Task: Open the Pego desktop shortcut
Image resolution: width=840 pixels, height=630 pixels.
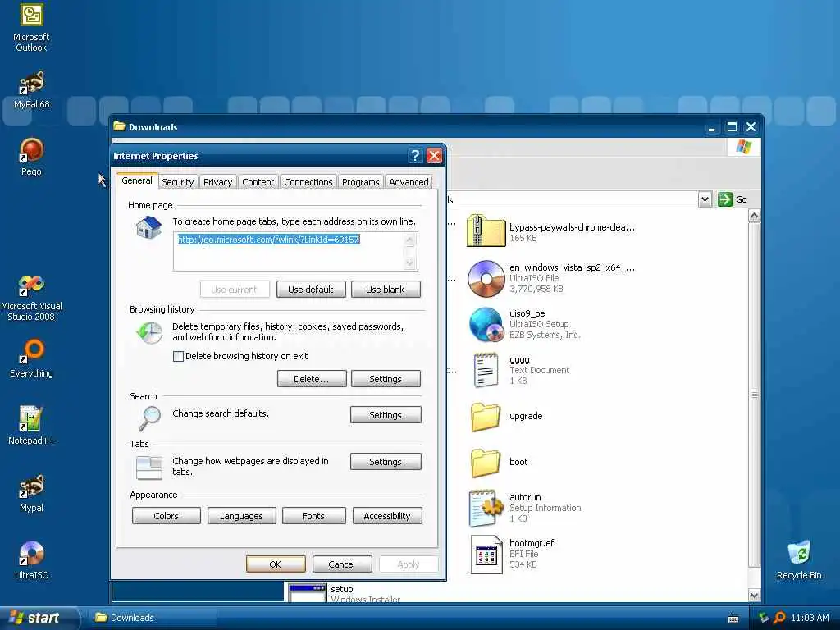Action: [x=31, y=157]
